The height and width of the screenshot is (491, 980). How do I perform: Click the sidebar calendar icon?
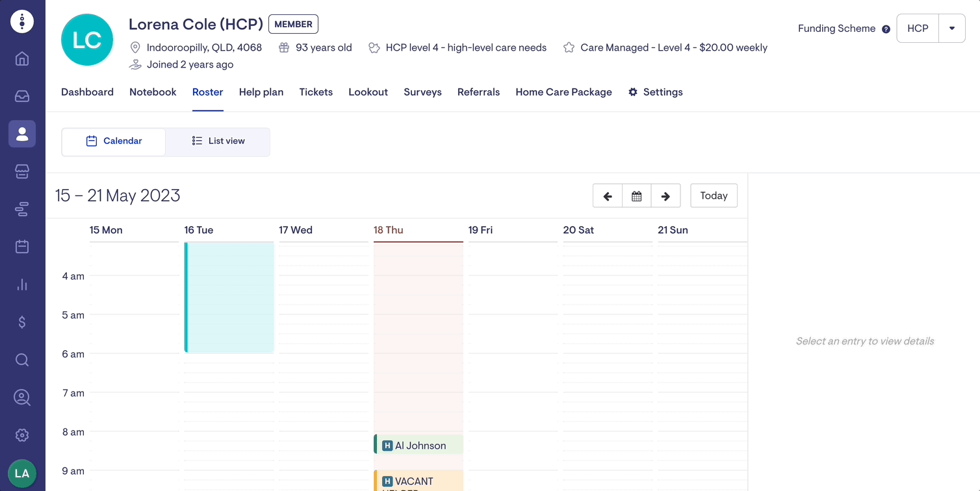22,247
